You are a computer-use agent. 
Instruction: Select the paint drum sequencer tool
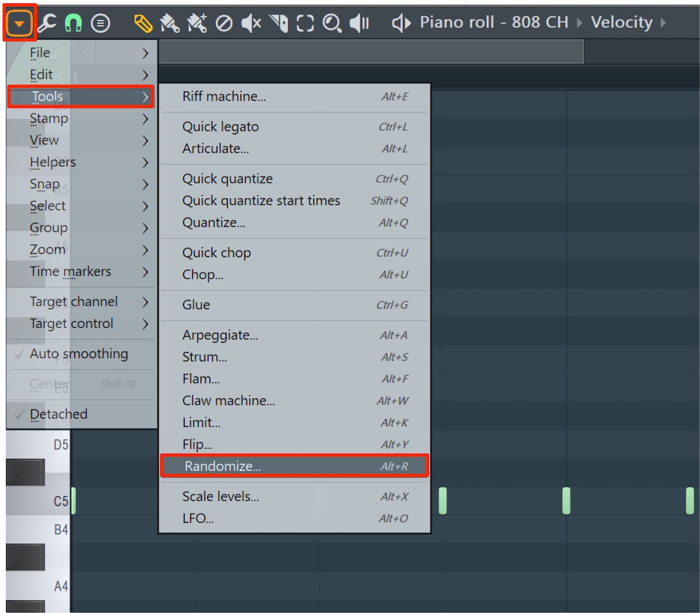[x=197, y=23]
